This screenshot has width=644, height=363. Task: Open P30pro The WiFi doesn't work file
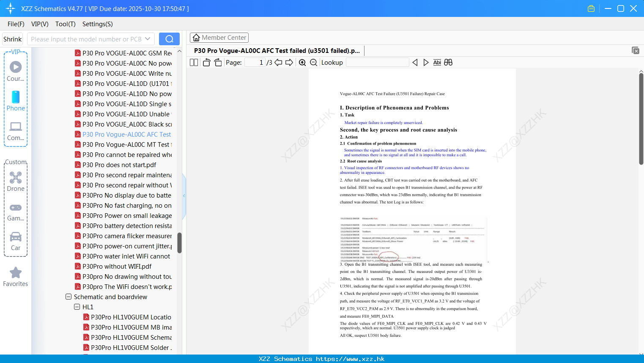coord(123,286)
